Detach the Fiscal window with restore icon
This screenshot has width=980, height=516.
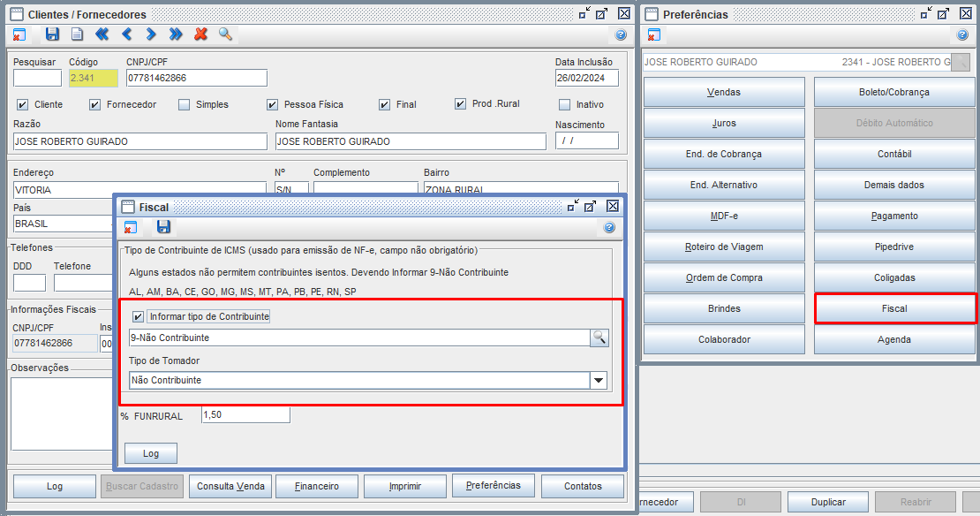click(572, 206)
